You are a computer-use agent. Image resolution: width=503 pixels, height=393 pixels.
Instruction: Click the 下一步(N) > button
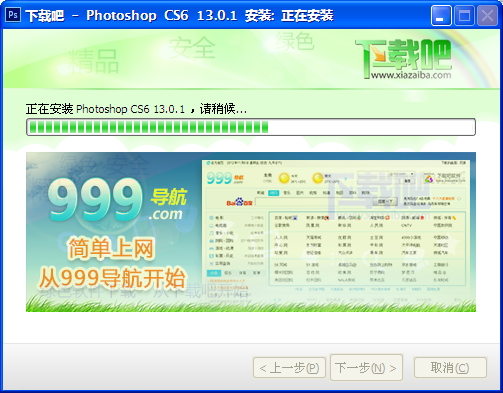pyautogui.click(x=366, y=368)
